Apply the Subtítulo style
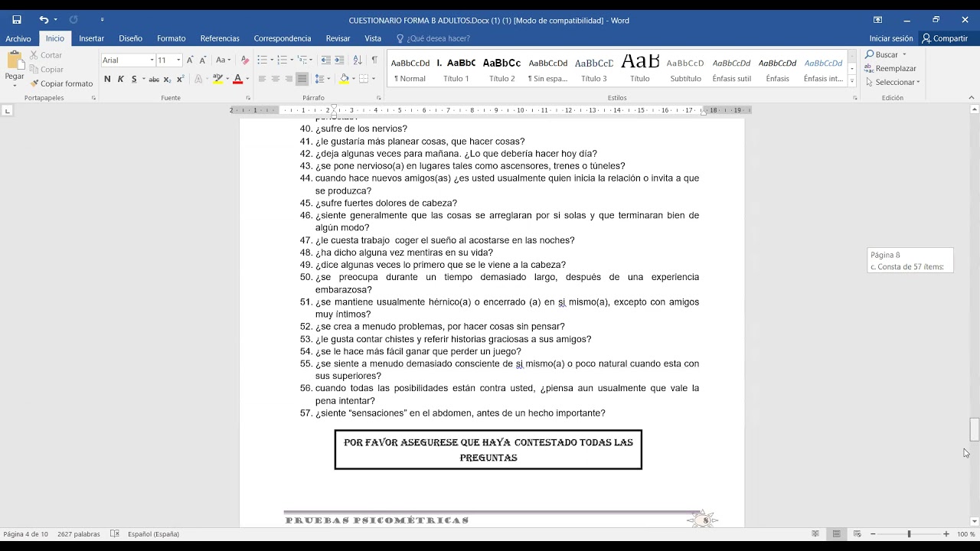980x551 pixels. pos(685,69)
